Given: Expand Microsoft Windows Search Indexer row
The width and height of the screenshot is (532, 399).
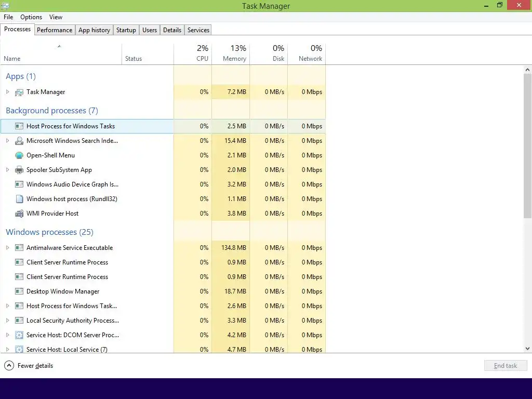Looking at the screenshot, I should pos(7,141).
